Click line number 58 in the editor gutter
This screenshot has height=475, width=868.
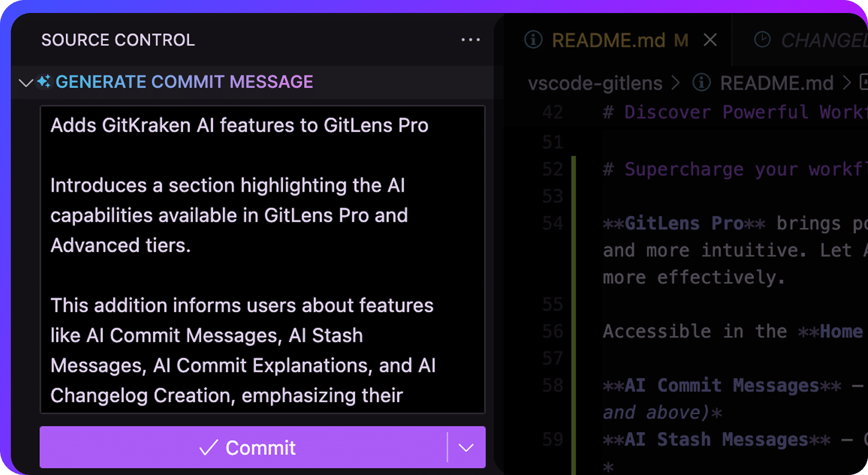coord(552,386)
